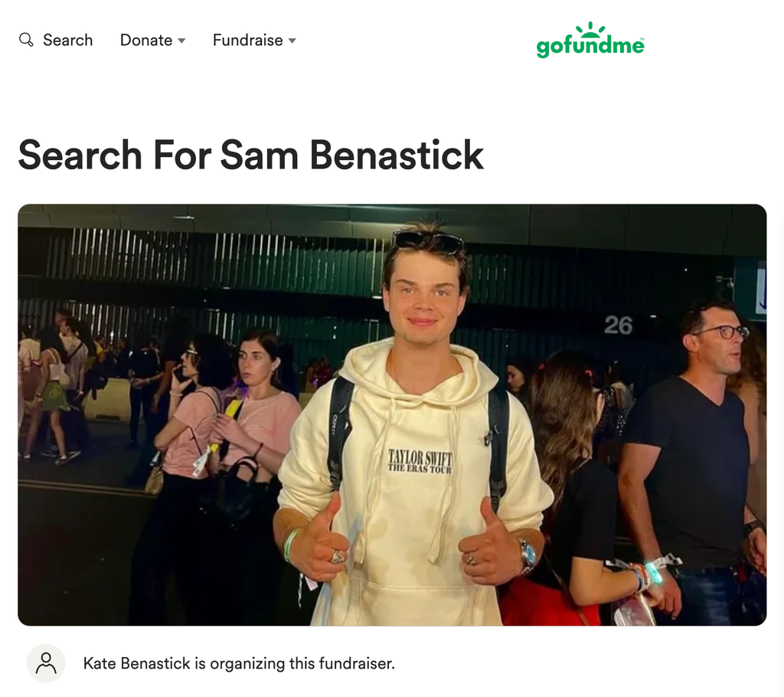784x697 pixels.
Task: Click the trademark symbol beside gofundme logo
Action: (642, 39)
